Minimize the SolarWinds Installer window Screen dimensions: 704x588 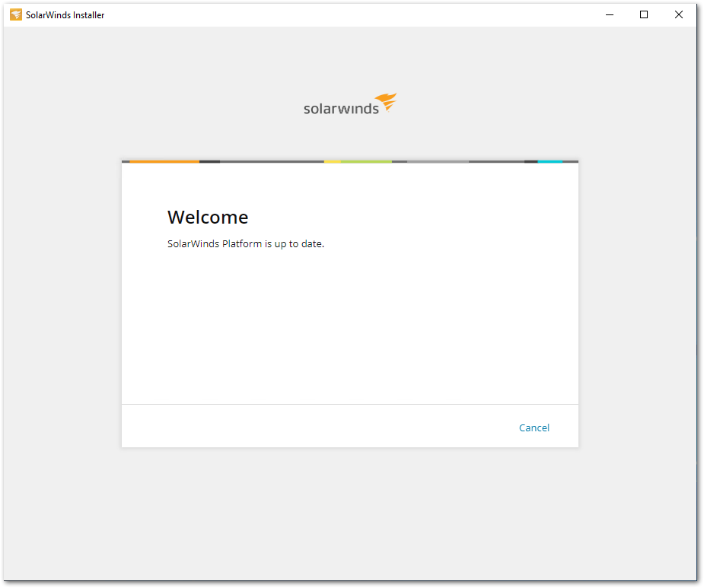tap(610, 14)
